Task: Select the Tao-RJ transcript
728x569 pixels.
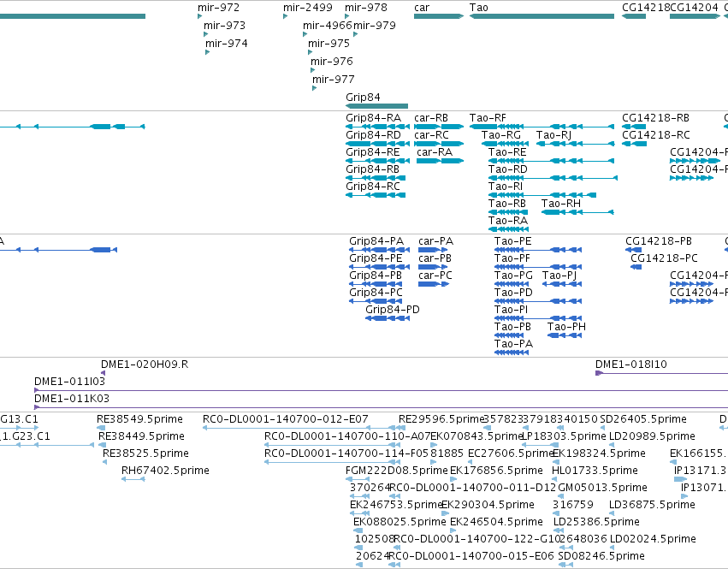Action: 575,144
